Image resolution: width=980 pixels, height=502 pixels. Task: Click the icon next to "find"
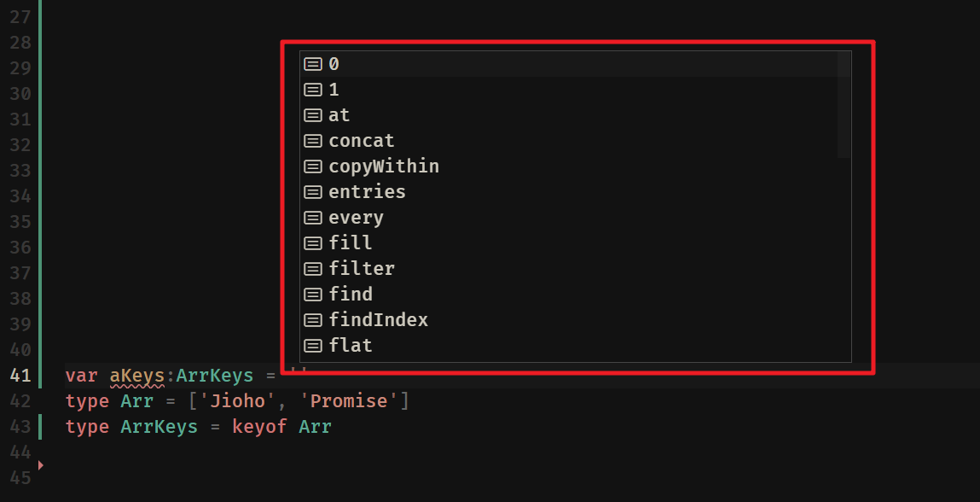tap(313, 295)
